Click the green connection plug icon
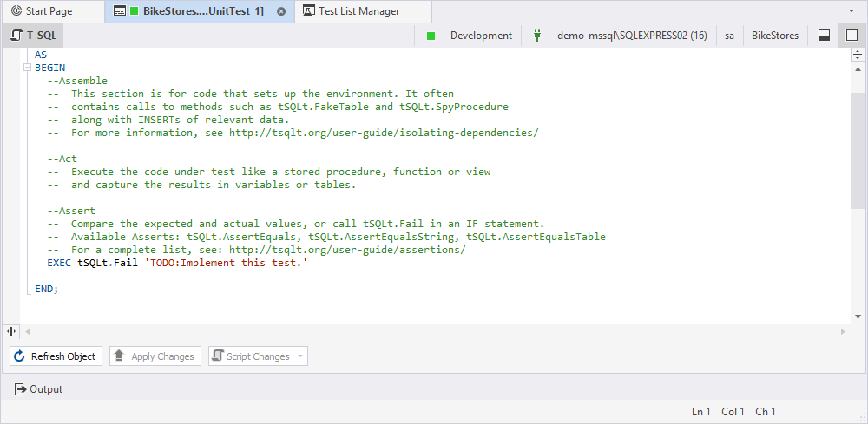The width and height of the screenshot is (868, 424). (537, 36)
